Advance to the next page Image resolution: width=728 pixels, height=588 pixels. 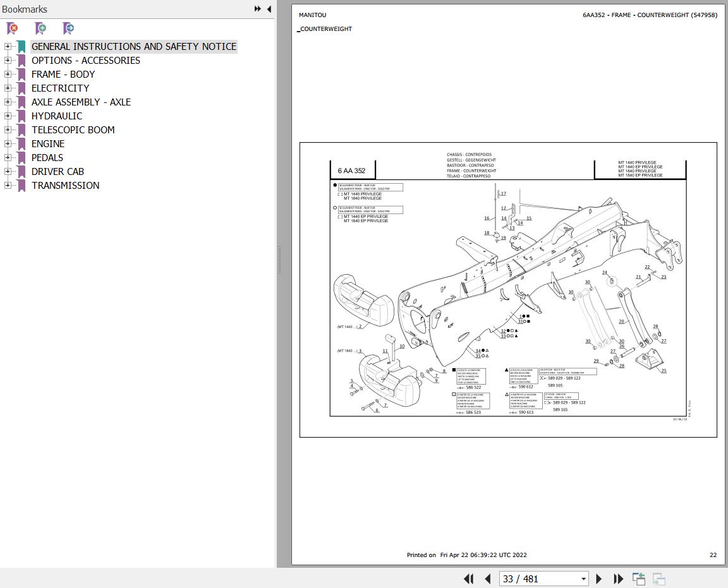click(598, 579)
